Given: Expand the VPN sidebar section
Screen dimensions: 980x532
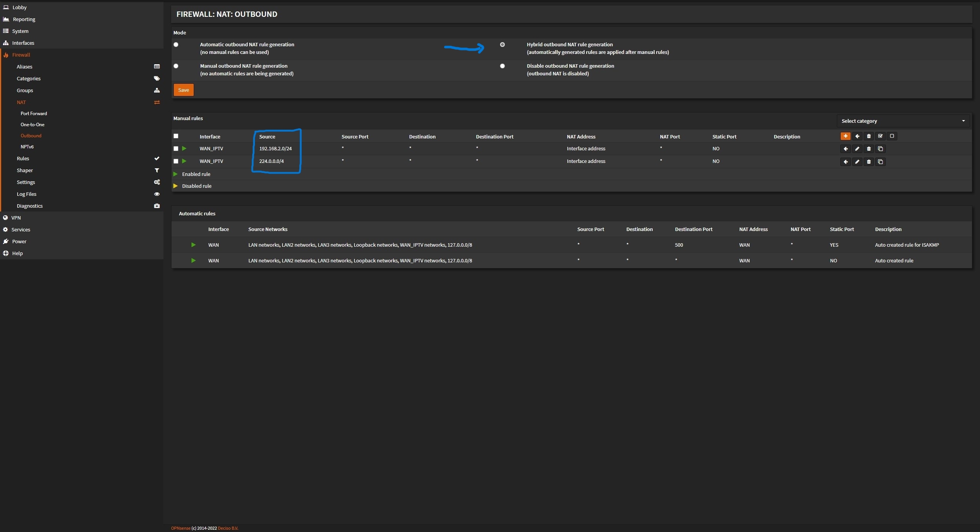Looking at the screenshot, I should (16, 218).
